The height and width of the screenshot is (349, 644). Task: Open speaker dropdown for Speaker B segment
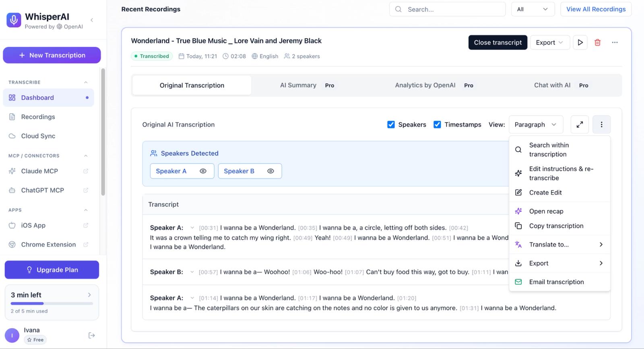[192, 272]
